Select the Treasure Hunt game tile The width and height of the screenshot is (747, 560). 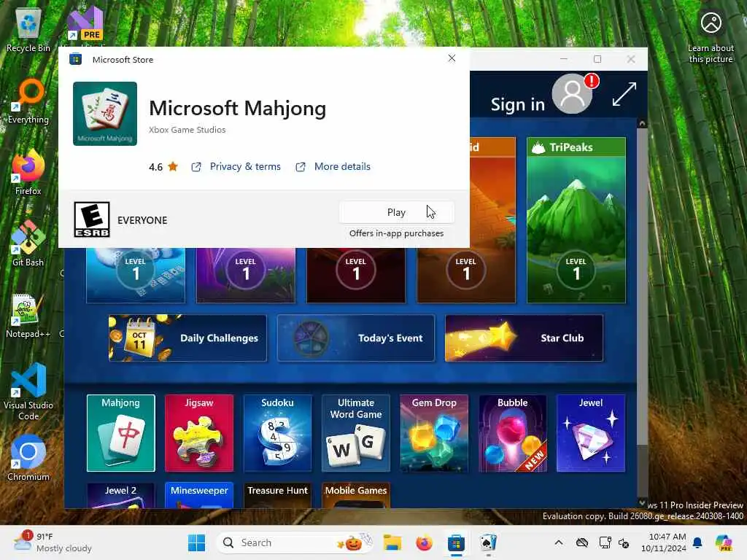tap(278, 495)
